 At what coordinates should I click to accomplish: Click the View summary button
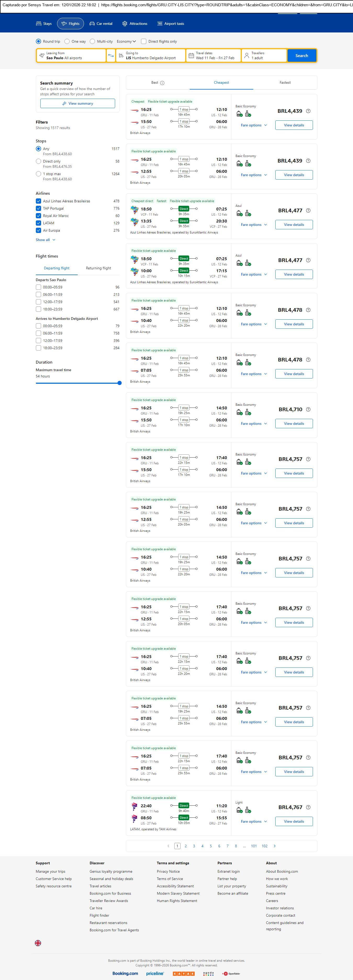click(78, 103)
